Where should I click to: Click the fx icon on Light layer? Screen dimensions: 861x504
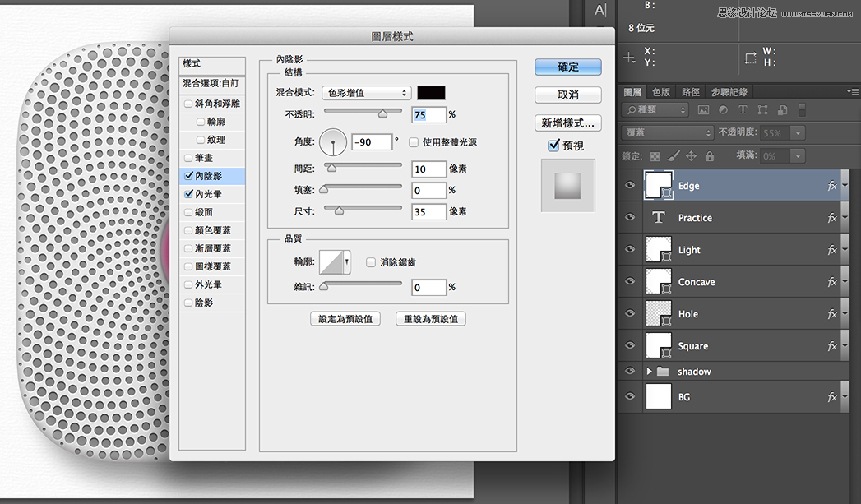(x=832, y=250)
